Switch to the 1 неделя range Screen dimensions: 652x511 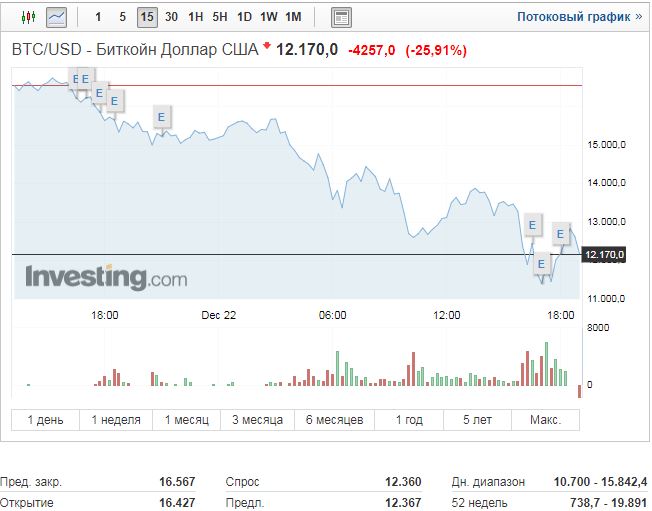116,419
